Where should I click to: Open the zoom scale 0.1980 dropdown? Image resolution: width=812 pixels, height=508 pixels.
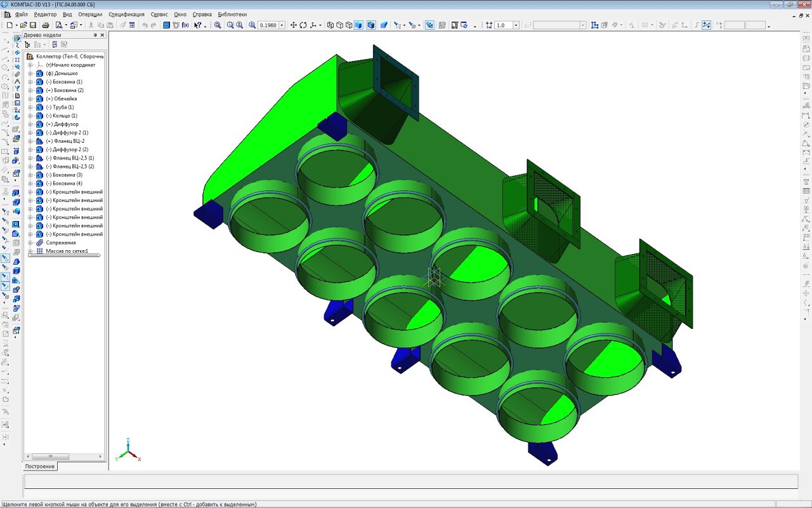coord(282,25)
